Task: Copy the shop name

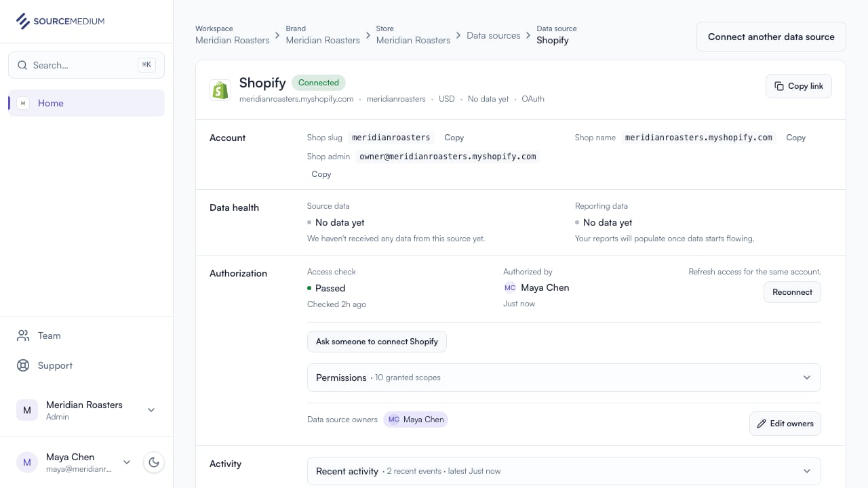Action: coord(796,138)
